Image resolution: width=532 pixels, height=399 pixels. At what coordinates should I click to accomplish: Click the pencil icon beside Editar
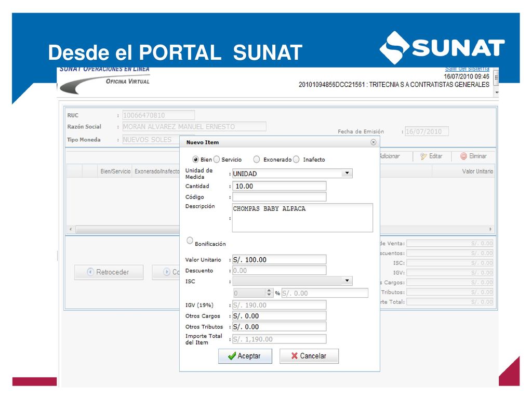pos(423,156)
